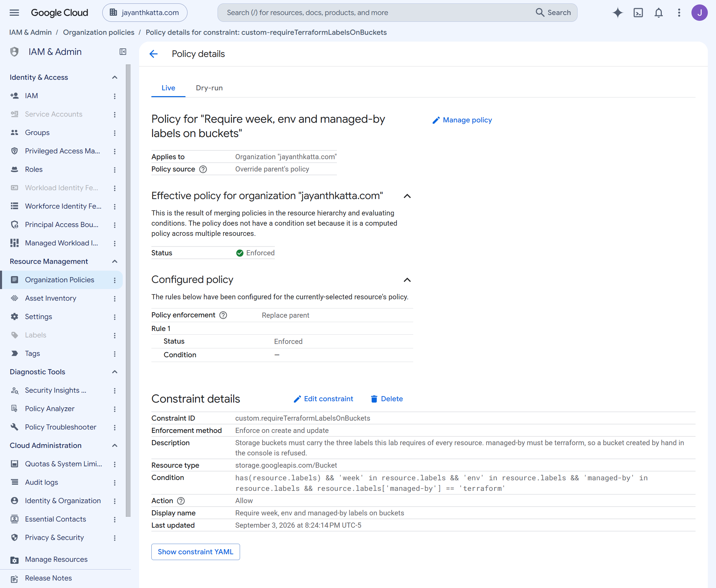Open more options for Privacy & Security
Screen dimensions: 716x588
tap(115, 538)
